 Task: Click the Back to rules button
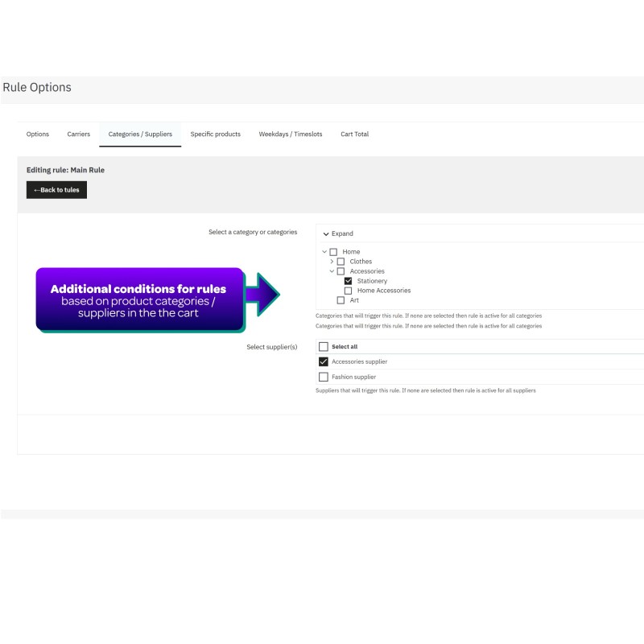(x=56, y=190)
